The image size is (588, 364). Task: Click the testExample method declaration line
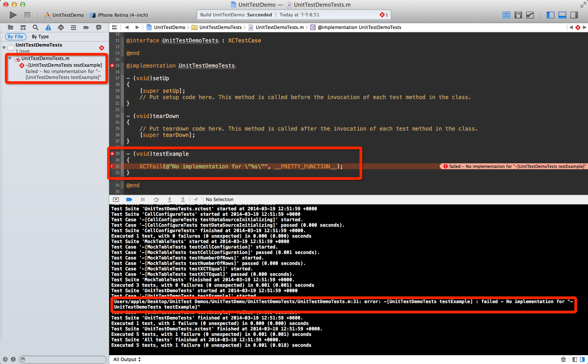tap(158, 154)
